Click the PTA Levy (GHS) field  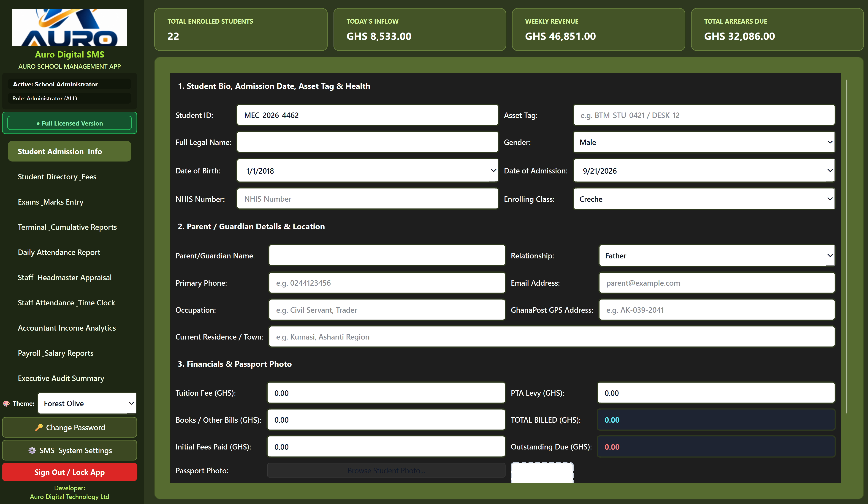(x=716, y=393)
